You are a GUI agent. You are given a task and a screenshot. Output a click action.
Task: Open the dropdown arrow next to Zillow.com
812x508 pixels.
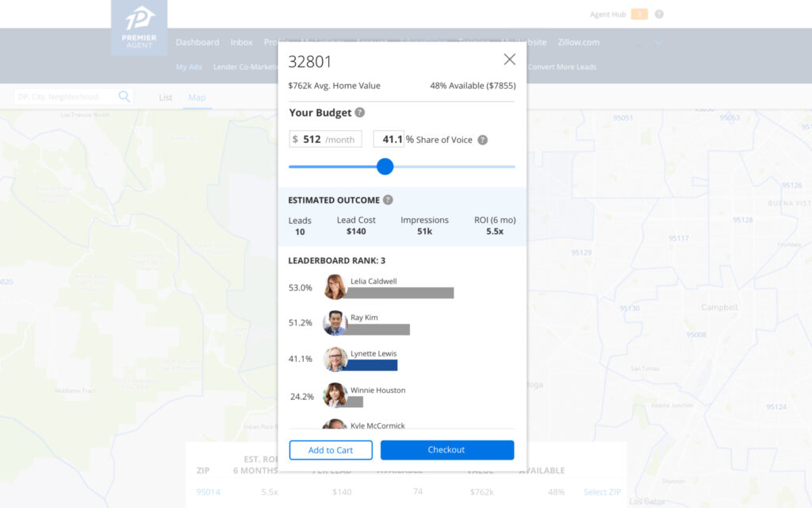click(x=657, y=42)
